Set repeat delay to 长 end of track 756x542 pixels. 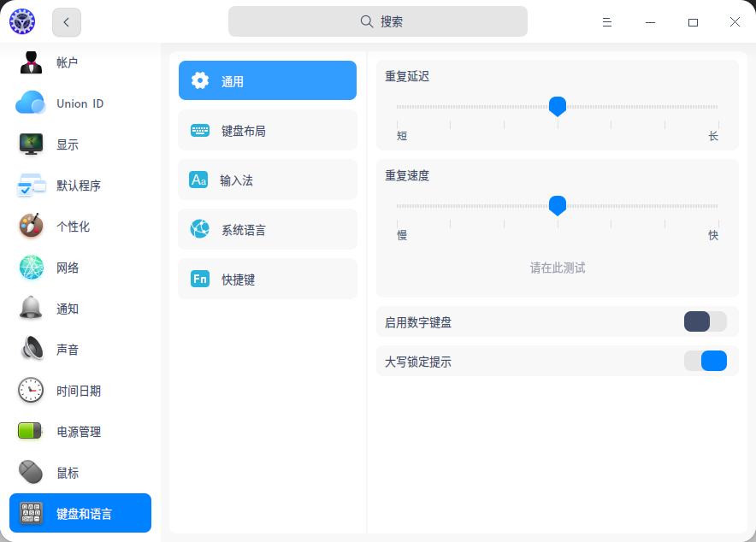click(x=717, y=107)
